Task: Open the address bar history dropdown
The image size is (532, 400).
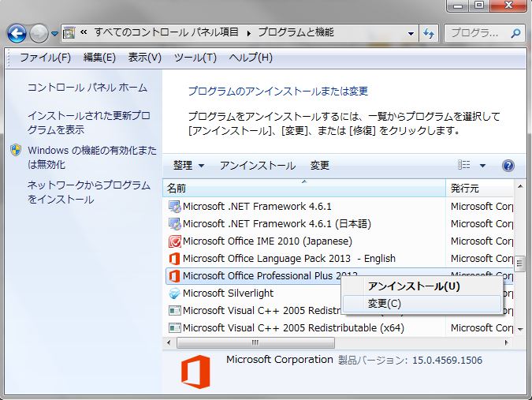Action: tap(411, 33)
